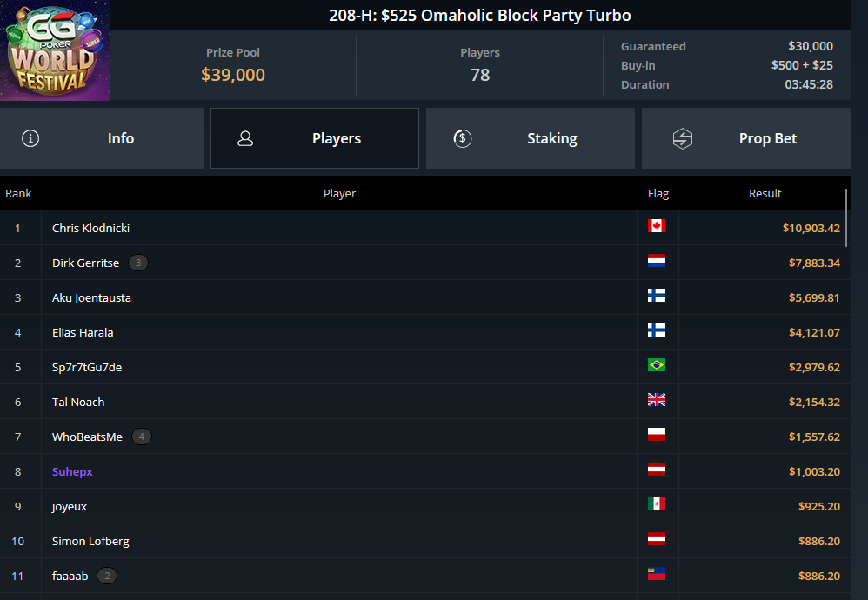868x600 pixels.
Task: Click the badge 2 next to faaaab
Action: tap(107, 577)
